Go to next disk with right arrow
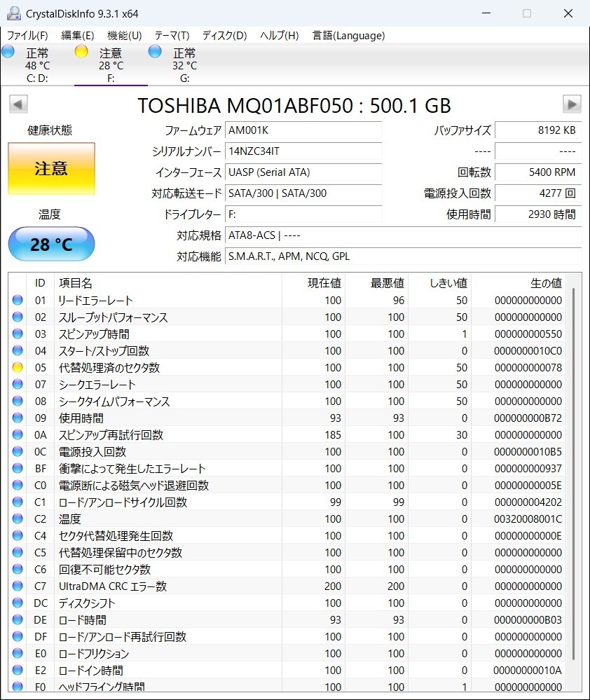This screenshot has width=590, height=700. coord(572,104)
